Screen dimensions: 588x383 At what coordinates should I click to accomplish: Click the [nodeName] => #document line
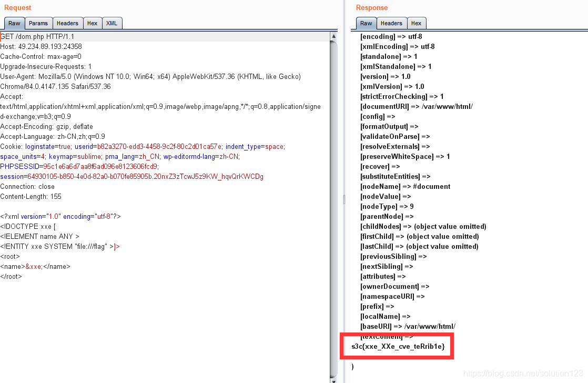click(405, 186)
